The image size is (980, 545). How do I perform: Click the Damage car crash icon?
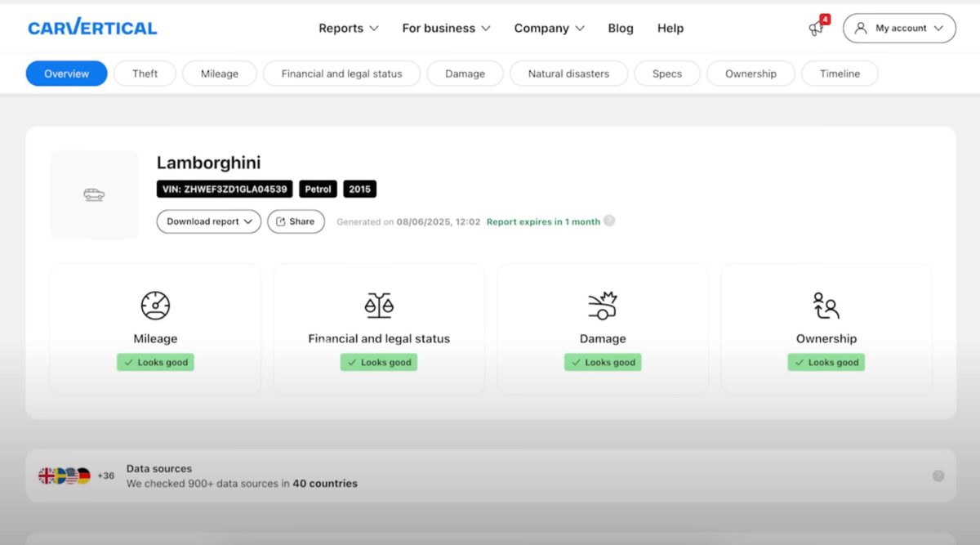pos(603,306)
